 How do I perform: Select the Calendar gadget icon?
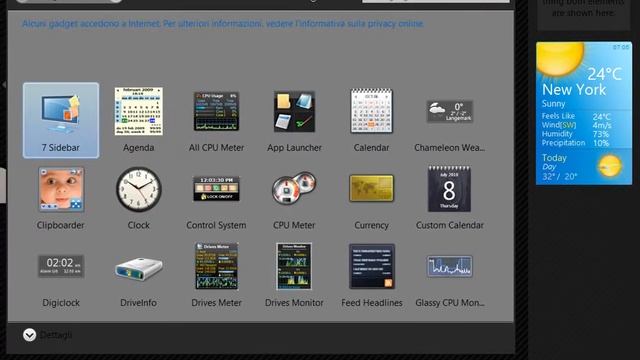pyautogui.click(x=371, y=111)
